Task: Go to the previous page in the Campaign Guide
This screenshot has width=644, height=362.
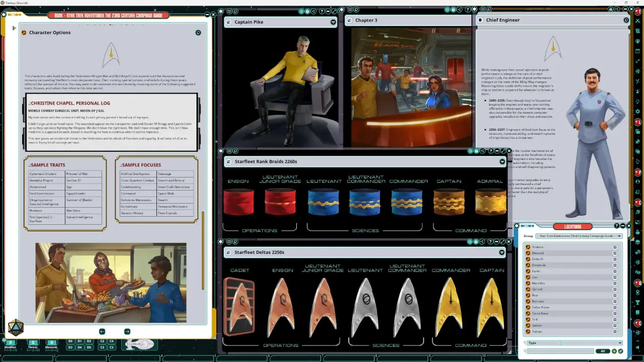Action: tap(102, 331)
